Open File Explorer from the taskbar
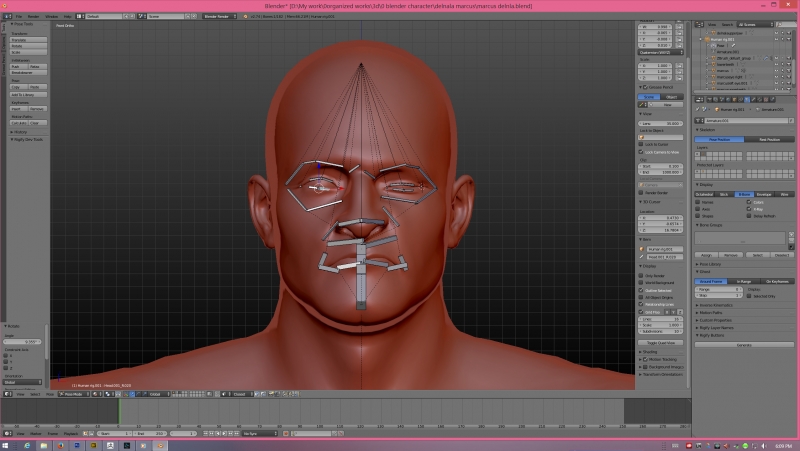The width and height of the screenshot is (800, 451). pyautogui.click(x=43, y=445)
